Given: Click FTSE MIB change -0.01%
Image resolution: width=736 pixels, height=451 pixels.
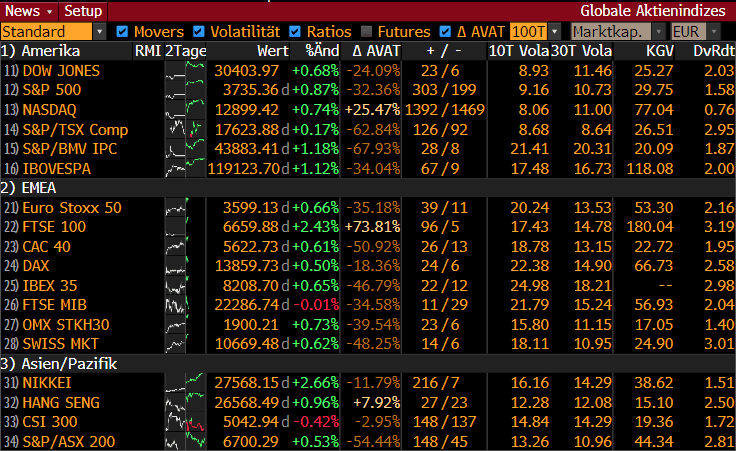Looking at the screenshot, I should pyautogui.click(x=316, y=305).
